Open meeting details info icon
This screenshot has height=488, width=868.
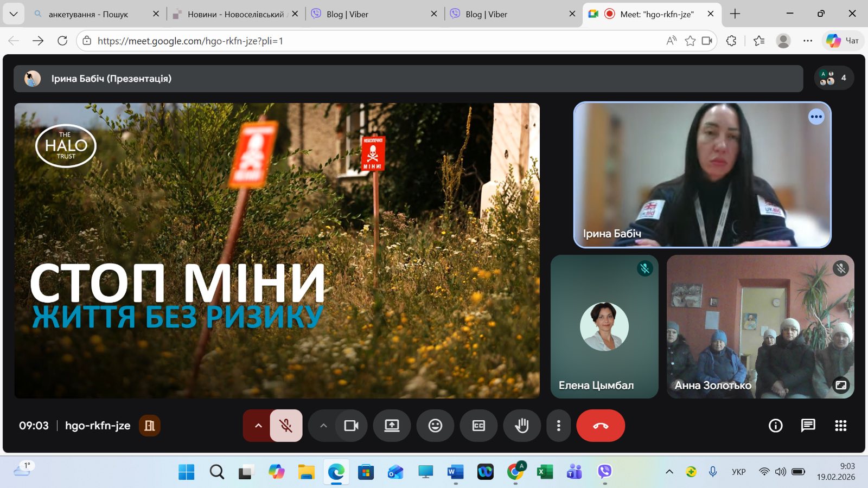coord(776,426)
